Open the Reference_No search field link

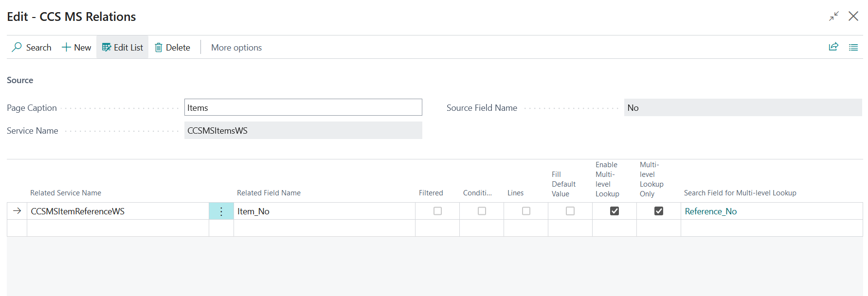(711, 211)
